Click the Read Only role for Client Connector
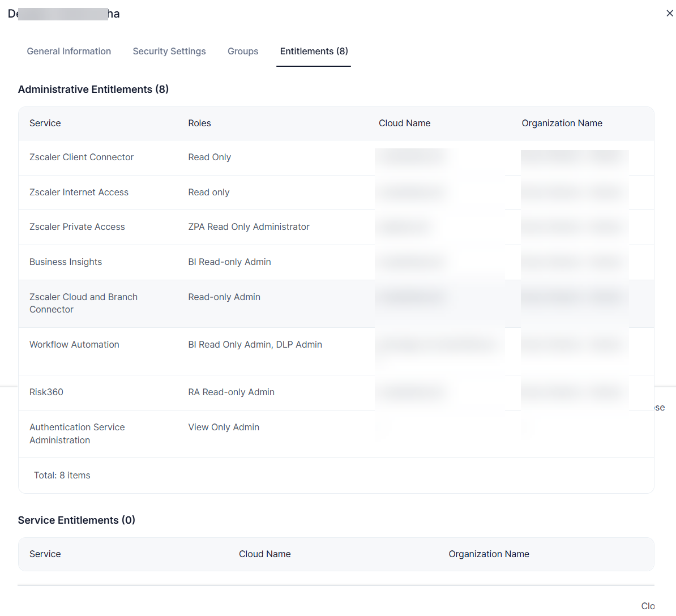Image resolution: width=676 pixels, height=616 pixels. pyautogui.click(x=209, y=157)
